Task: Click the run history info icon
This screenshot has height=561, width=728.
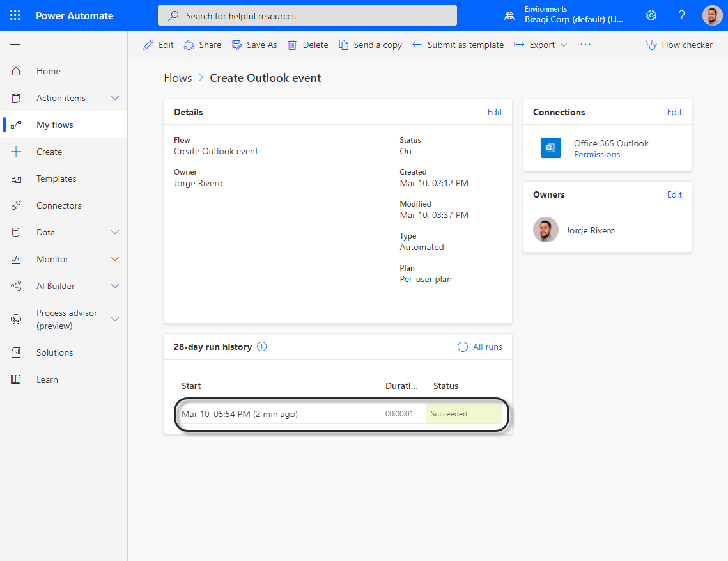Action: point(262,347)
